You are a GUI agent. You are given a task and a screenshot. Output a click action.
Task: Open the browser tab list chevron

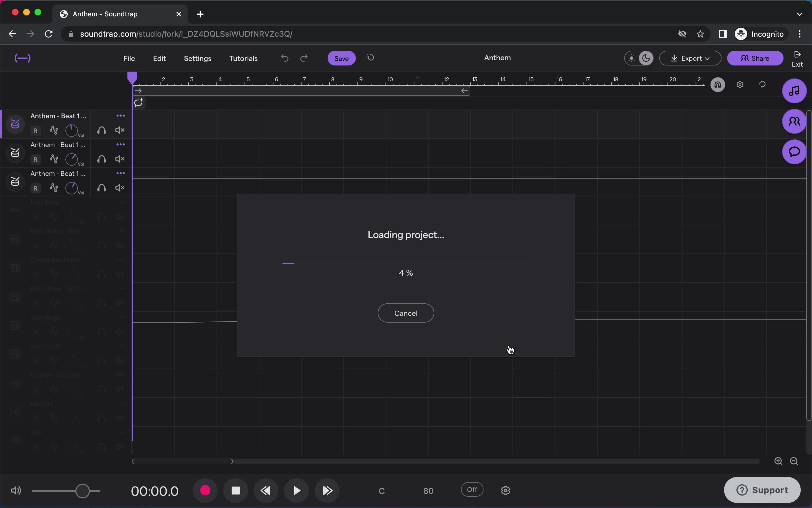pyautogui.click(x=800, y=14)
